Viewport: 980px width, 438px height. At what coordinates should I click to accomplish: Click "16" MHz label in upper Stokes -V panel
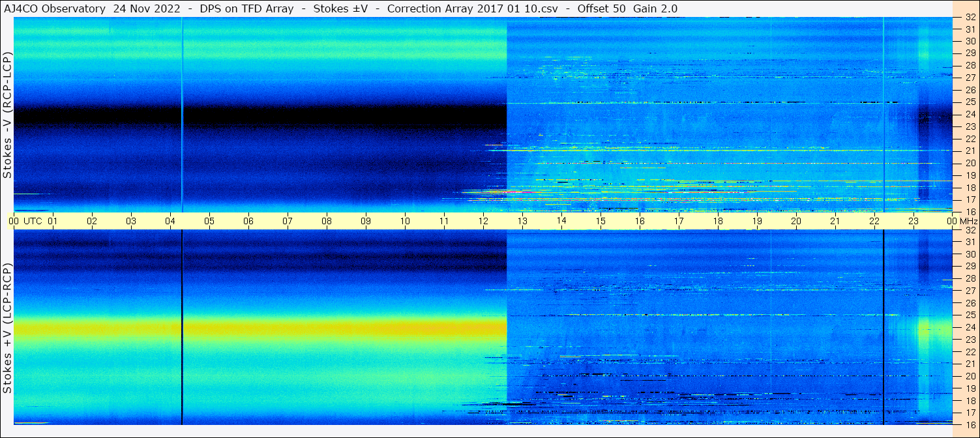[x=970, y=212]
